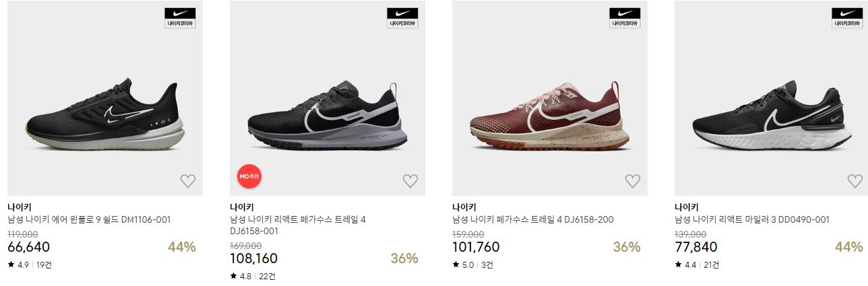Viewport: 868px width, 286px height.
Task: Click the 77,840 price of React Miler 3
Action: click(696, 247)
